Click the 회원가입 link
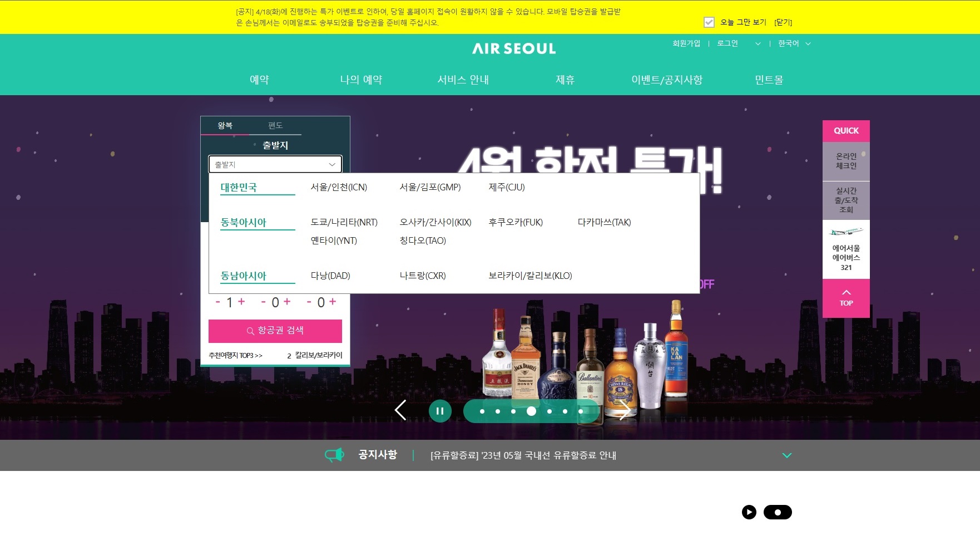Screen dimensions: 980x540 (686, 43)
